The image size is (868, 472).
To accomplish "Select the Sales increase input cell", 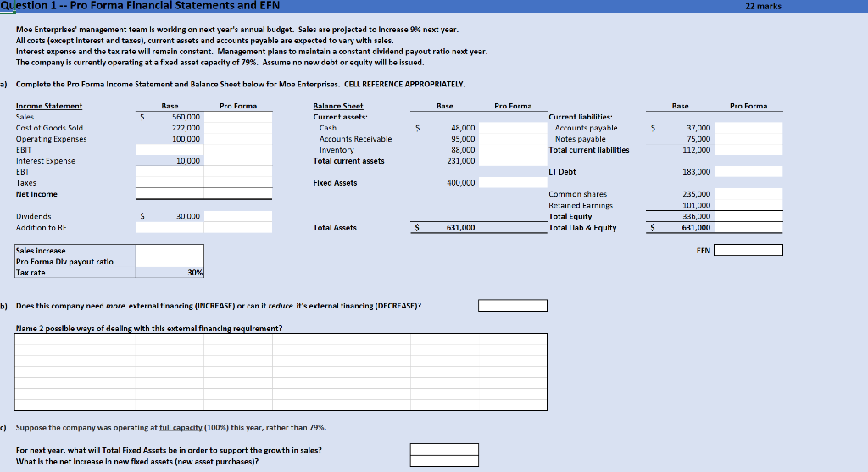I will pyautogui.click(x=170, y=251).
